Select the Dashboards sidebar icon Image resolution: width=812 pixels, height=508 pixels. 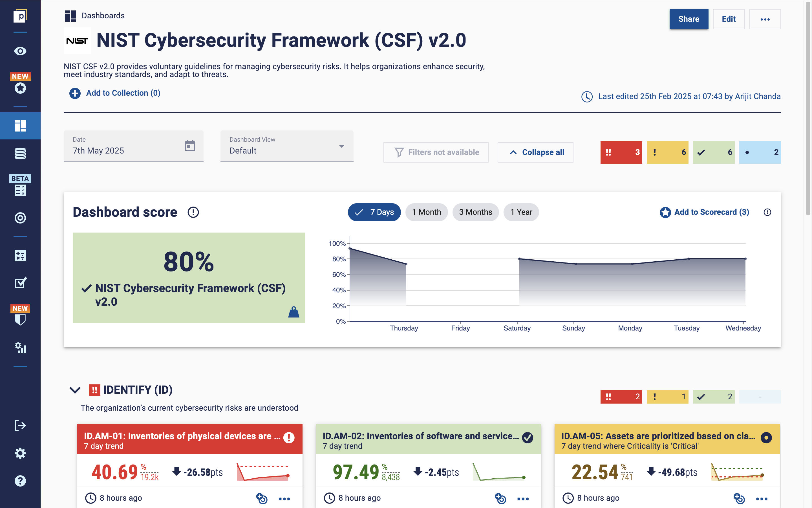pyautogui.click(x=20, y=126)
